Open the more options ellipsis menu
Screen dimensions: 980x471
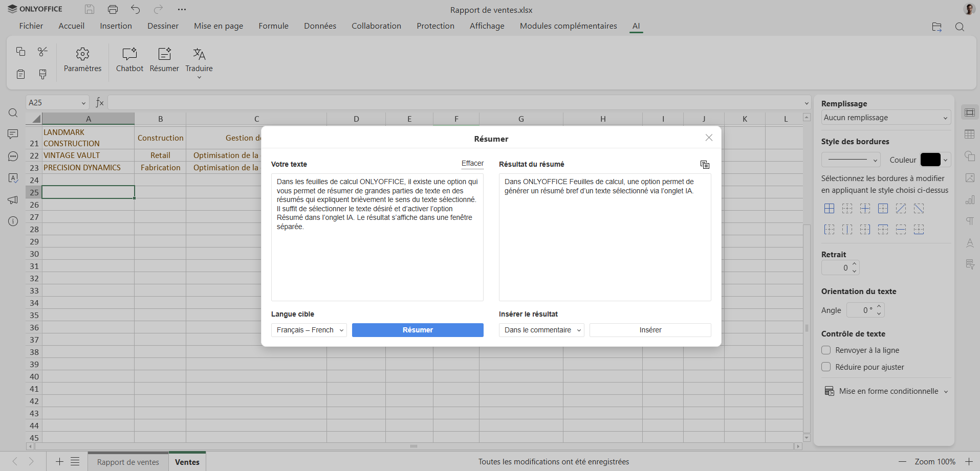[x=182, y=9]
